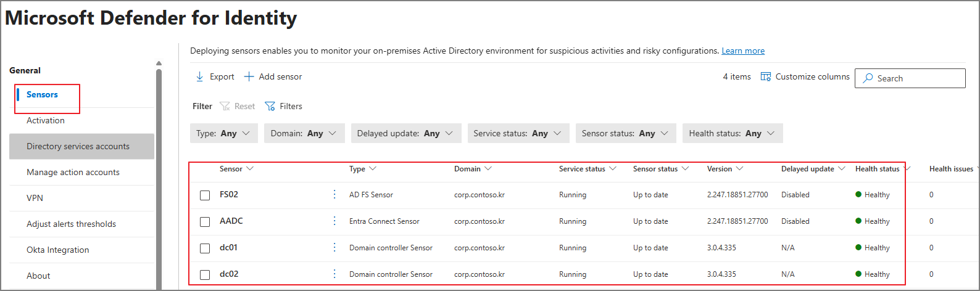The width and height of the screenshot is (980, 291).
Task: Go to Okta Integration settings
Action: click(57, 250)
